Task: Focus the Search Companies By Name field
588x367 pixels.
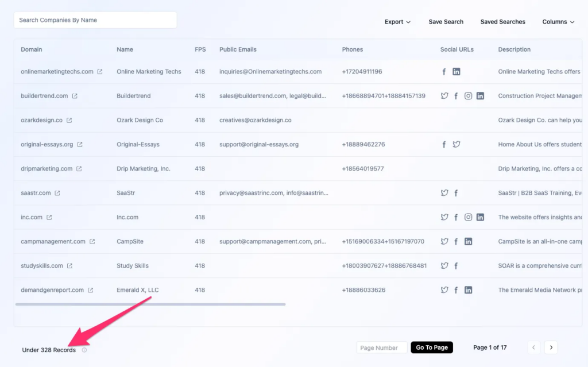Action: tap(95, 20)
